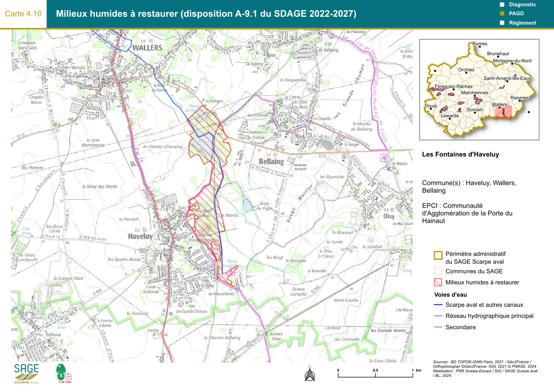The height and width of the screenshot is (392, 554).
Task: Click the Milieux humides à restaurer title
Action: 206,14
